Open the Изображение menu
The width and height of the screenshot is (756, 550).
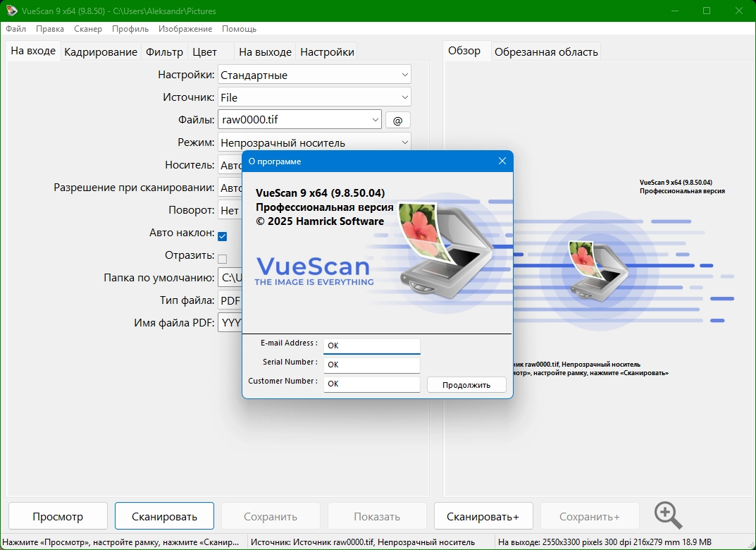tap(185, 28)
